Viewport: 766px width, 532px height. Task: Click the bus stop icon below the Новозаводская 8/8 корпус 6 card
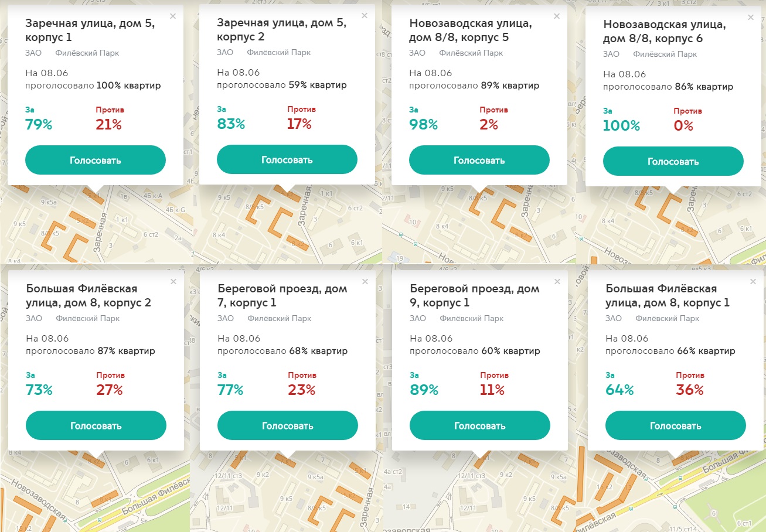pos(581,238)
